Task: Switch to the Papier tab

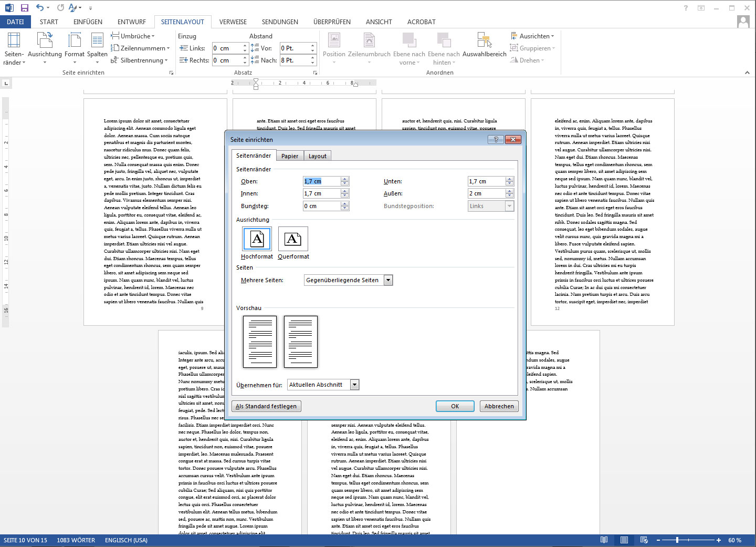Action: (x=290, y=156)
